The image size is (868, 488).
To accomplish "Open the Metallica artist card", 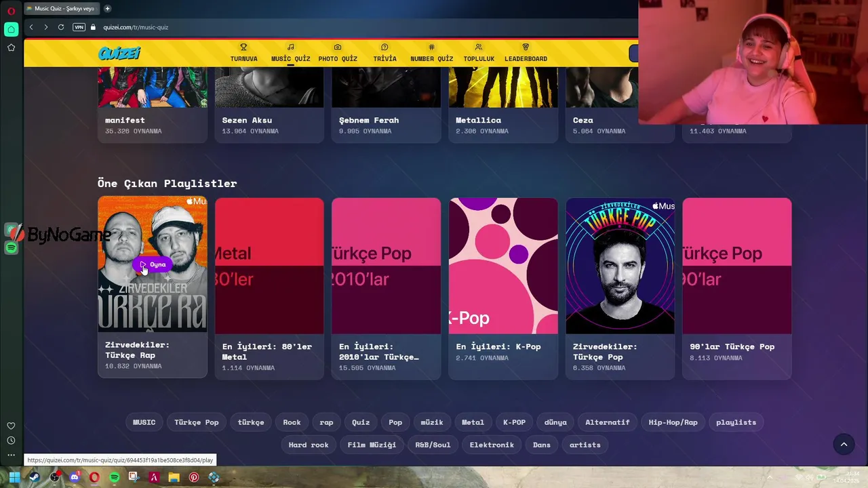I will (x=503, y=105).
